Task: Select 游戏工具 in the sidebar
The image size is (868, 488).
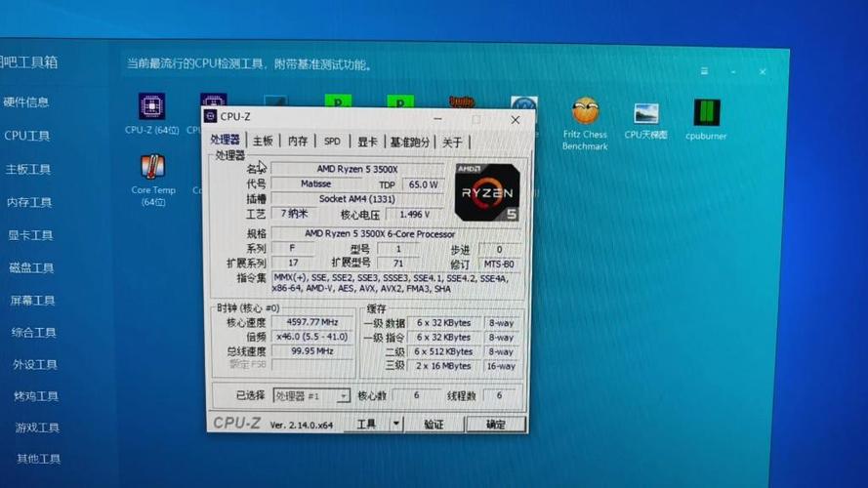Action: (x=37, y=427)
